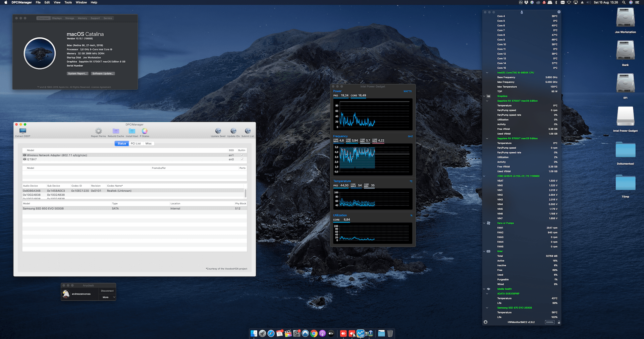Collapse the Samsung SSD 970 EVO section

pos(487,308)
